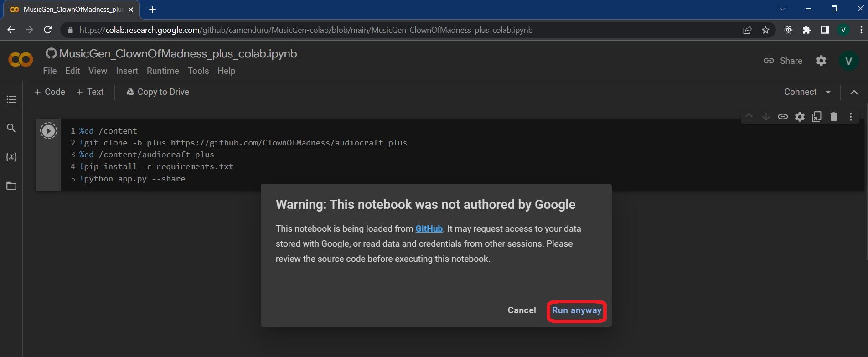The image size is (868, 357).
Task: View site information lock icon
Action: click(x=70, y=30)
